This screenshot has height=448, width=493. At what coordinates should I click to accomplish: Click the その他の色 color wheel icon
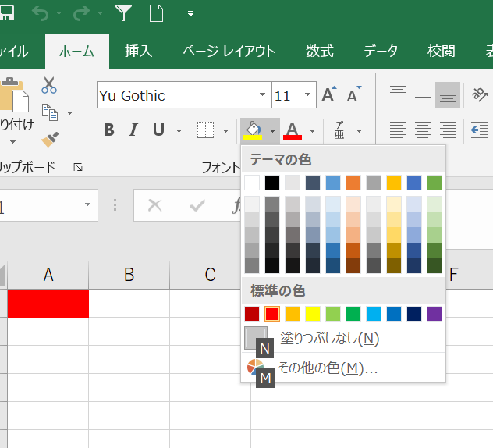[255, 368]
